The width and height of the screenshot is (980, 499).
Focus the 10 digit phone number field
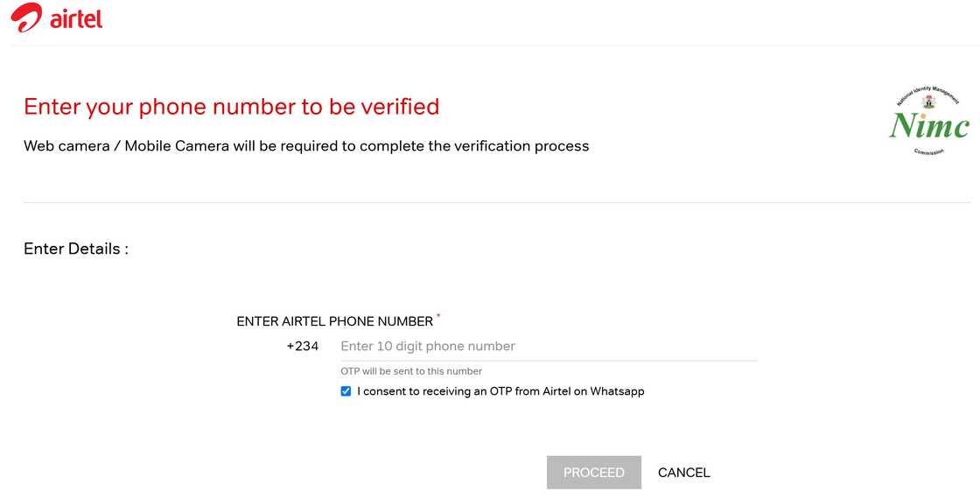pos(548,346)
